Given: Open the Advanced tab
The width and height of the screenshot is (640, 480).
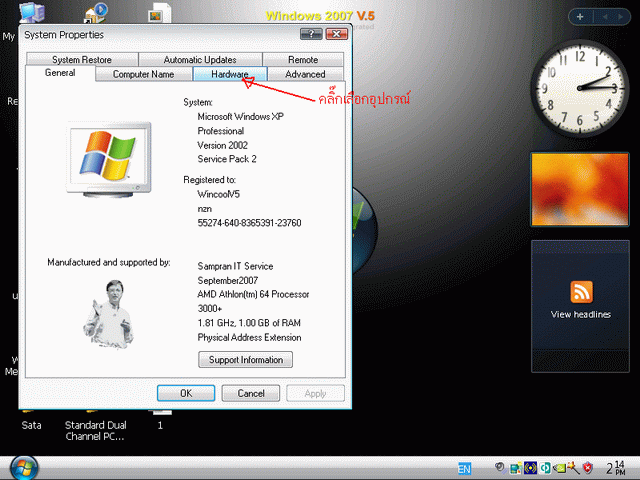Looking at the screenshot, I should click(305, 74).
